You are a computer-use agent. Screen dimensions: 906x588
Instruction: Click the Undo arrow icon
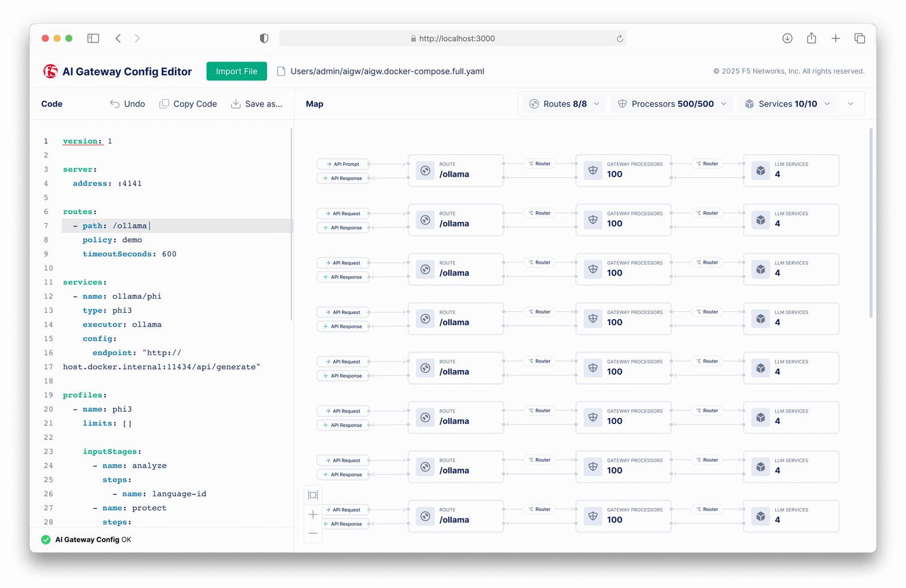click(115, 104)
